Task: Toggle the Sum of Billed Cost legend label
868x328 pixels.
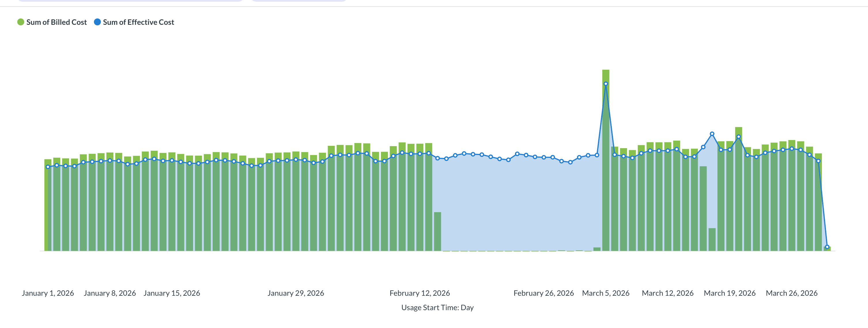Action: click(56, 22)
